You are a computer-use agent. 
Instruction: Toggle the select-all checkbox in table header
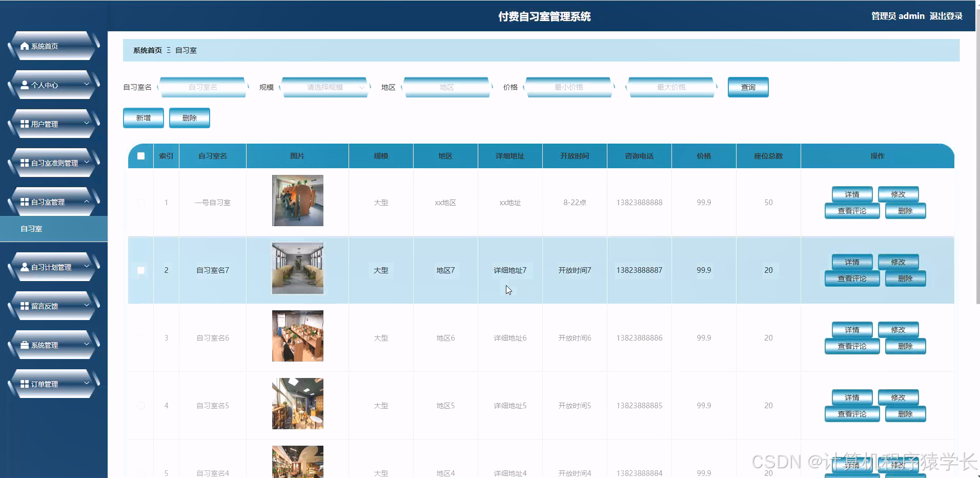[x=141, y=156]
